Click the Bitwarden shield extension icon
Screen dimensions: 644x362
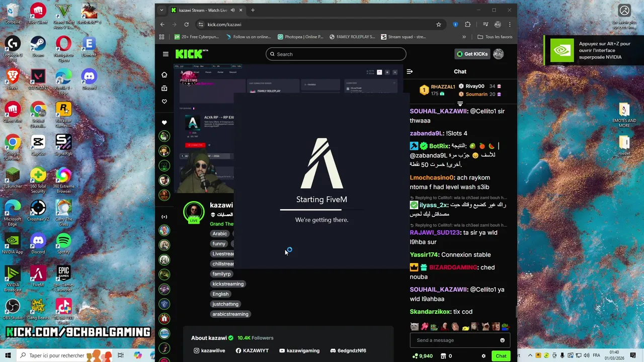455,25
